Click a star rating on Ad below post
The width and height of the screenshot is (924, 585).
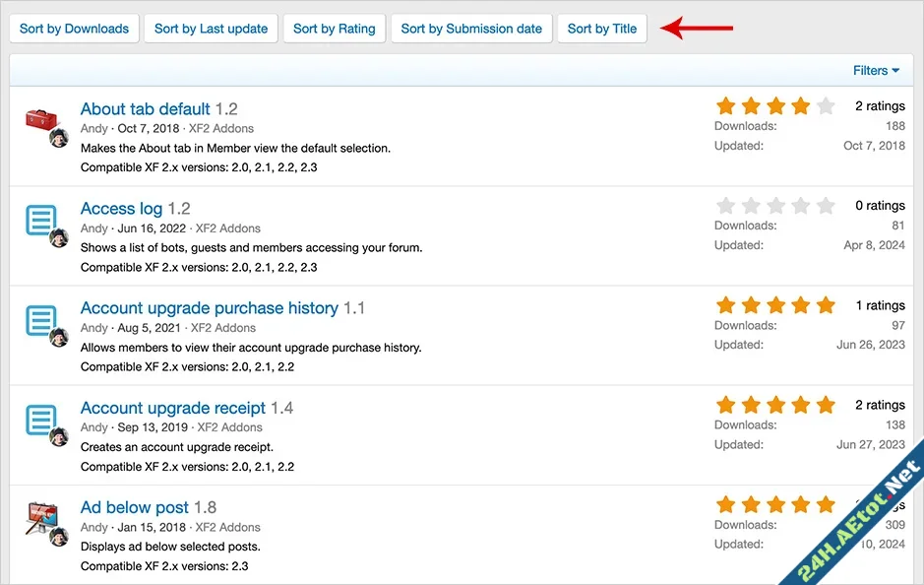coord(774,503)
